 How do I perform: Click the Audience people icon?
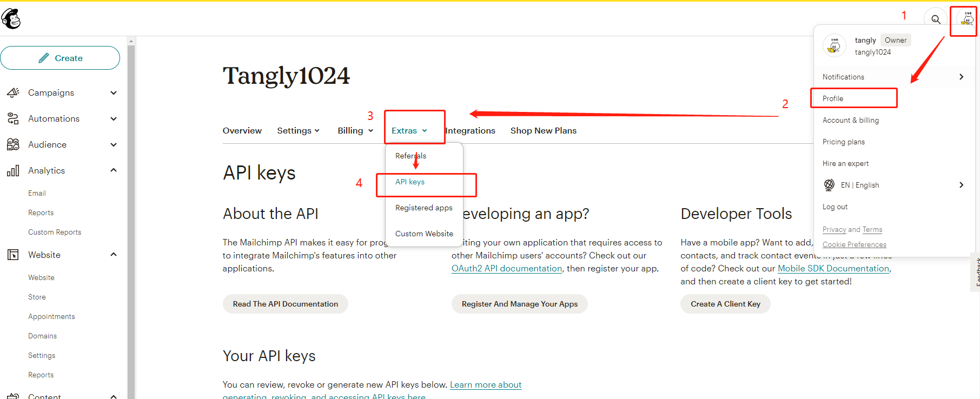[13, 144]
